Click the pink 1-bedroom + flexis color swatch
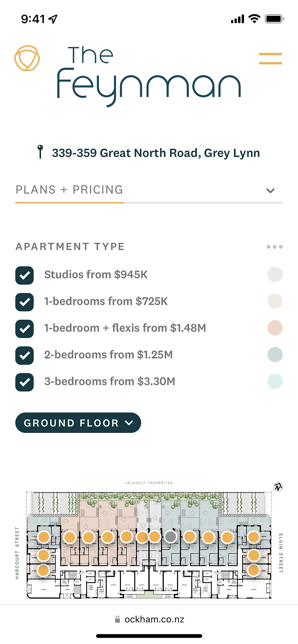The width and height of the screenshot is (298, 644). [x=275, y=328]
